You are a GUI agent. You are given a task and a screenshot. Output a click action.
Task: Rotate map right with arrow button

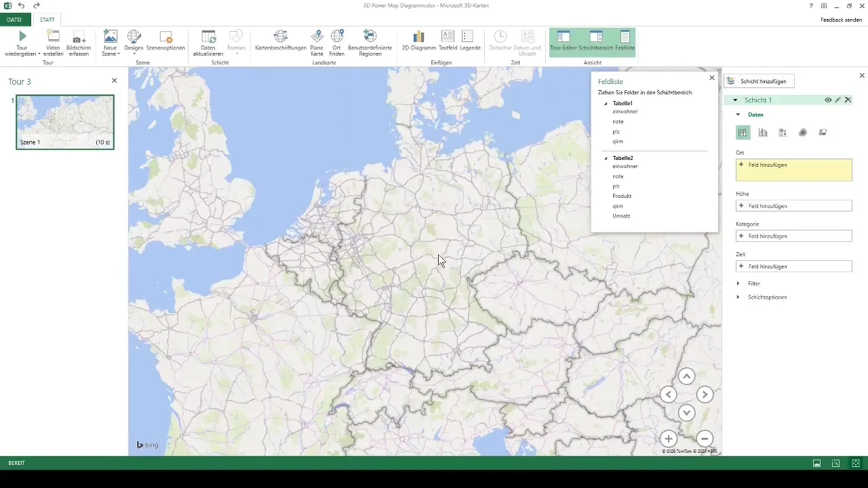point(705,394)
